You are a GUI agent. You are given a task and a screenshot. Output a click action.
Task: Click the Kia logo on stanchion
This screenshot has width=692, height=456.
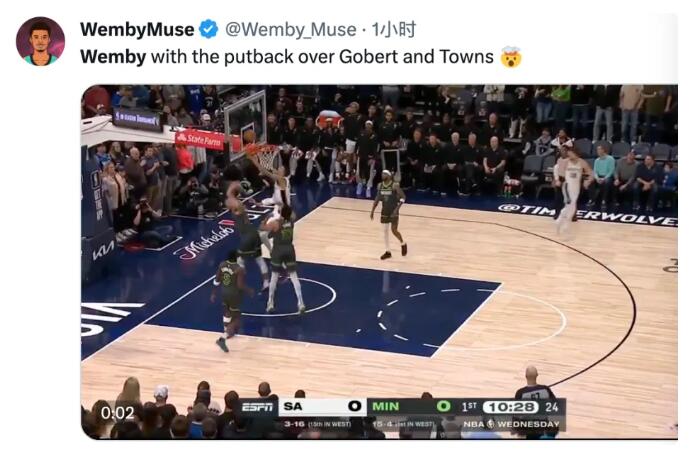(103, 251)
